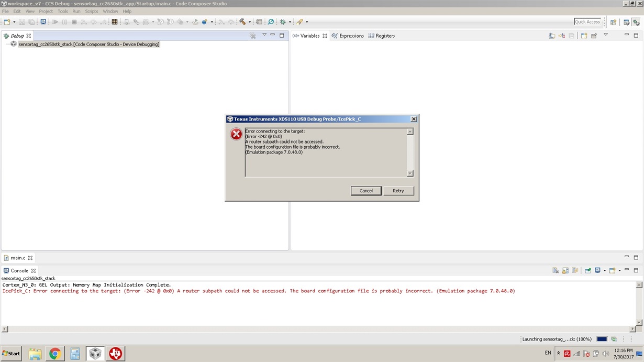This screenshot has height=362, width=644.
Task: Click the pencil tool toolbar icon
Action: (x=299, y=22)
